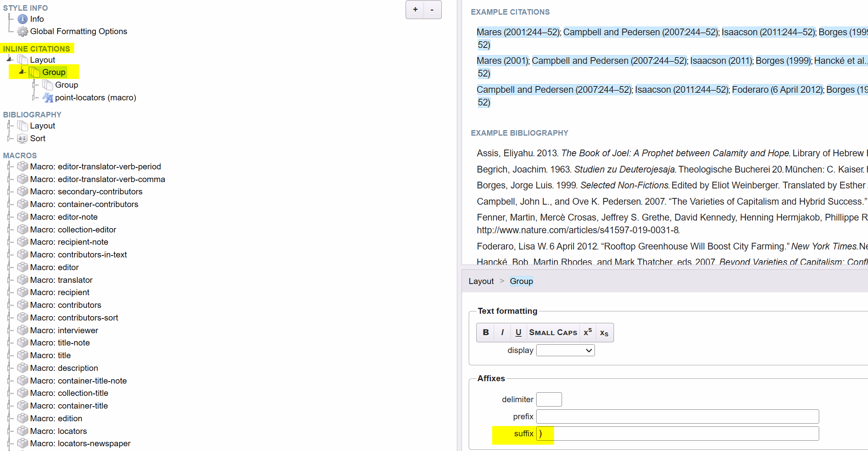Viewport: 868px width, 451px height.
Task: Select the Macro: editor box icon
Action: (23, 267)
